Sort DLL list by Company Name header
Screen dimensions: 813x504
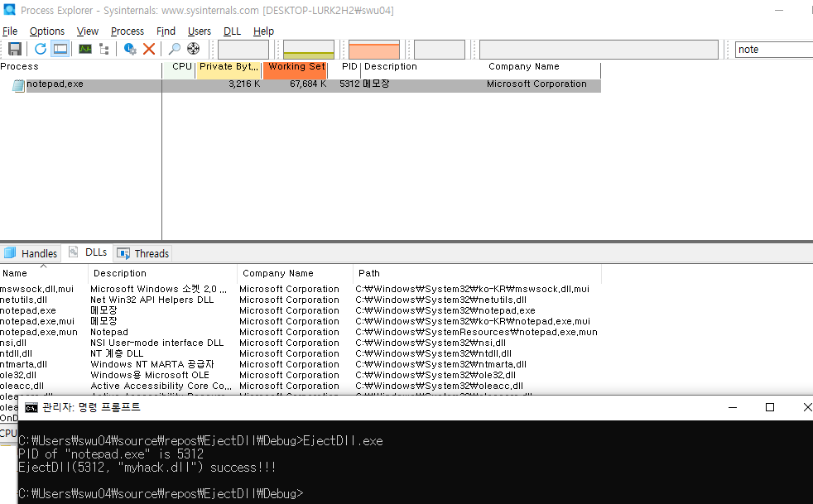tap(295, 273)
